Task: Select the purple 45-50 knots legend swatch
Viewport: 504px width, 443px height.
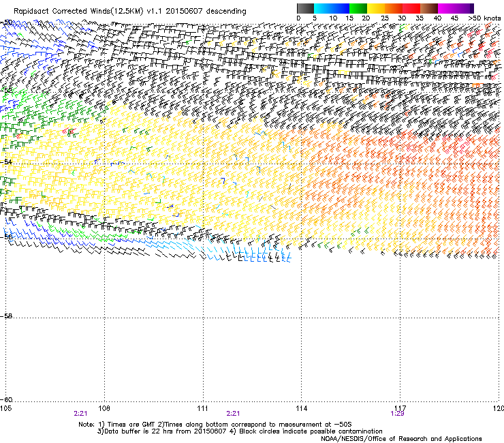Action: (464, 8)
